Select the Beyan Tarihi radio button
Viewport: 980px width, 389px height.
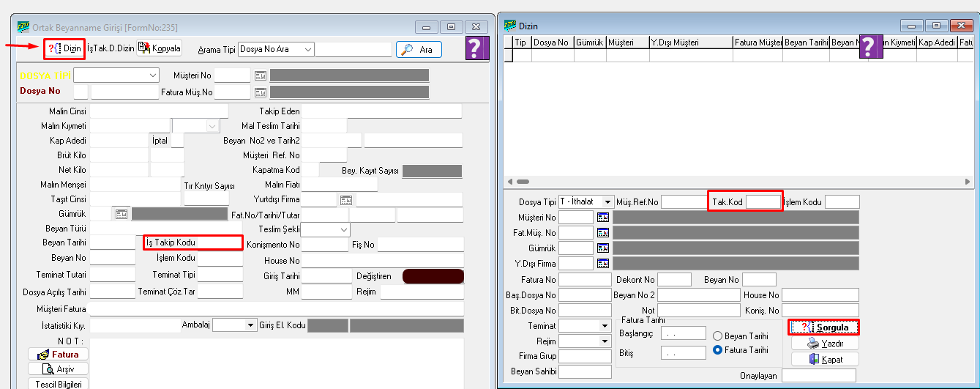(717, 336)
